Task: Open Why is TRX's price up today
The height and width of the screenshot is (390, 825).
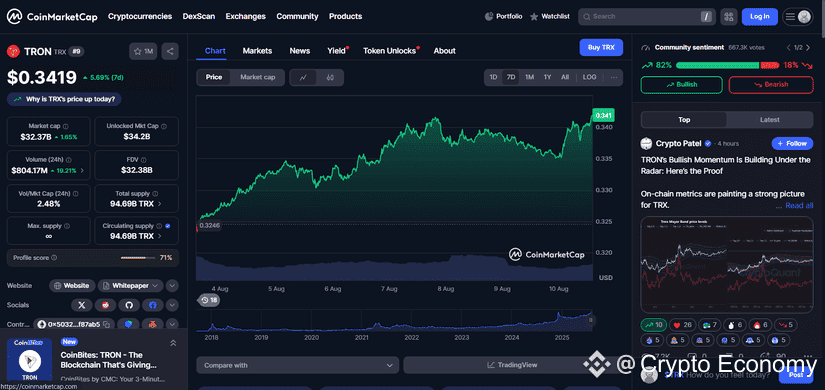Action: pyautogui.click(x=64, y=99)
